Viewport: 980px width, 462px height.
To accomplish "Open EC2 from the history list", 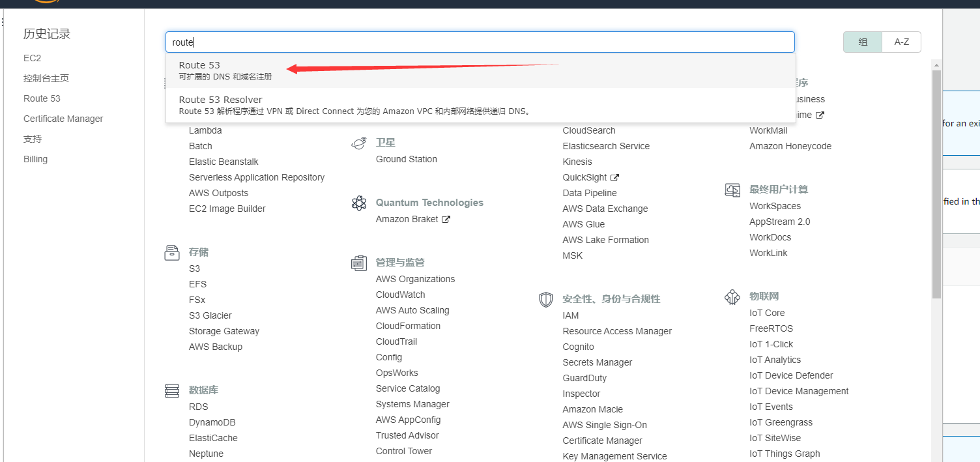I will click(33, 58).
